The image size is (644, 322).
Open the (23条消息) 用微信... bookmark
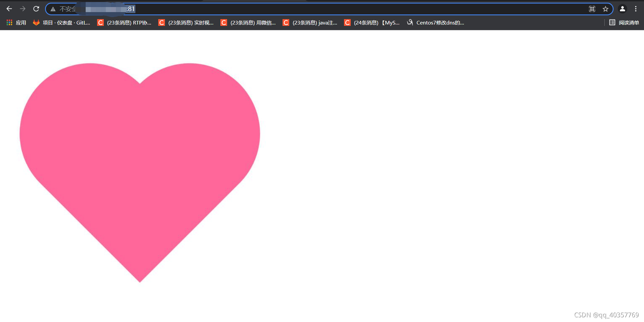tap(248, 22)
